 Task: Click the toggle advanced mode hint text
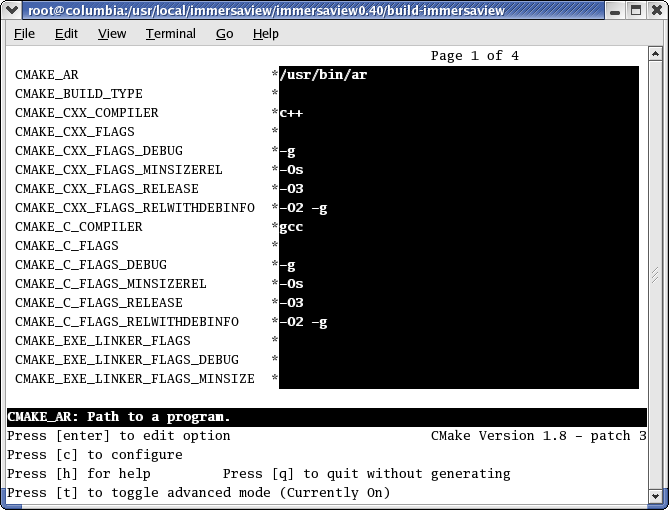[x=198, y=493]
